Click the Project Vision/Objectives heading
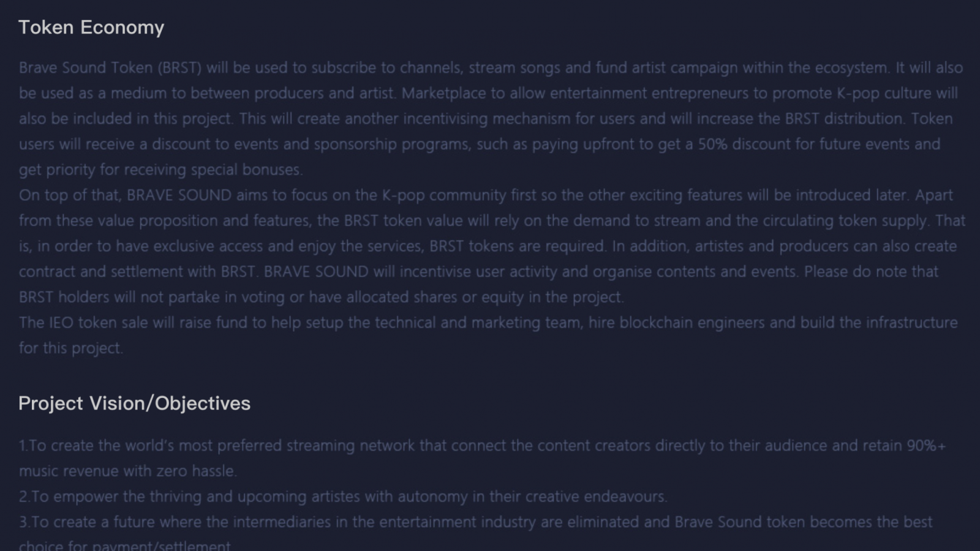The width and height of the screenshot is (980, 551). (134, 403)
